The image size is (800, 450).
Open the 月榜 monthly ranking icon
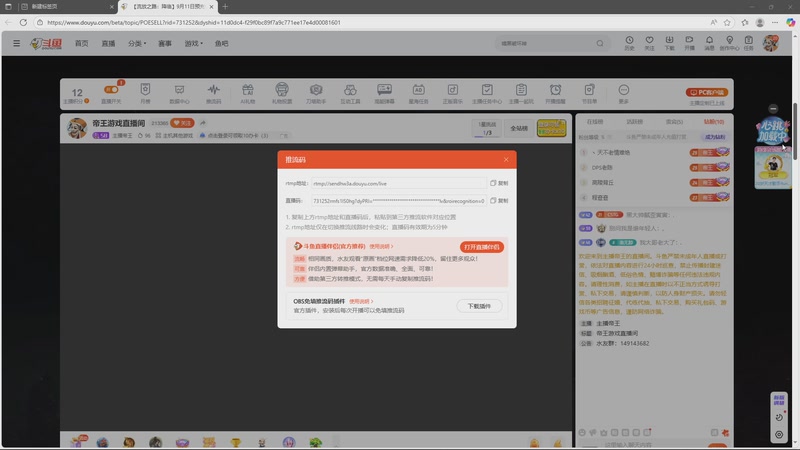pyautogui.click(x=145, y=93)
